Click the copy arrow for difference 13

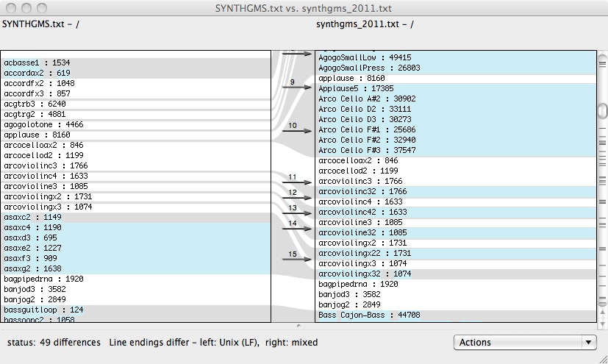[x=296, y=213]
